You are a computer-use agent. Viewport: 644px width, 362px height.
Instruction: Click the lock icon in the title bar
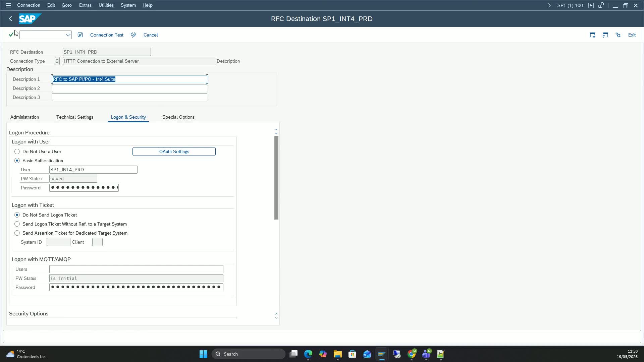point(601,5)
